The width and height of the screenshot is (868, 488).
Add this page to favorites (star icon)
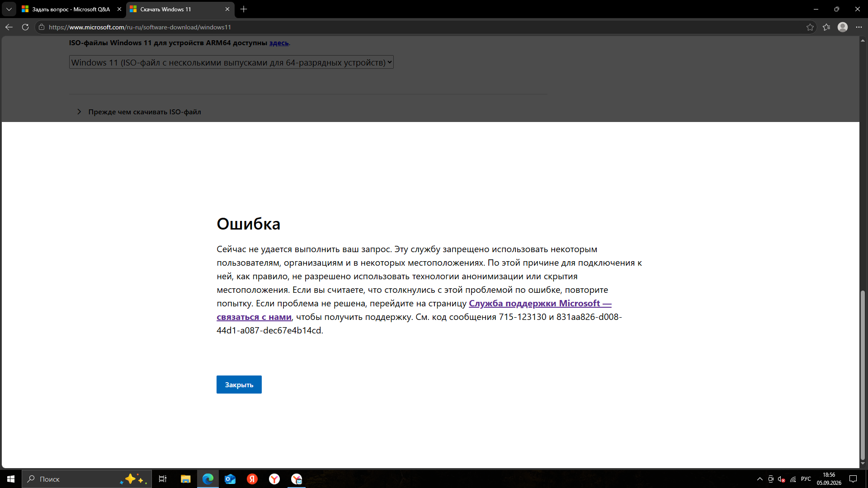(x=810, y=27)
